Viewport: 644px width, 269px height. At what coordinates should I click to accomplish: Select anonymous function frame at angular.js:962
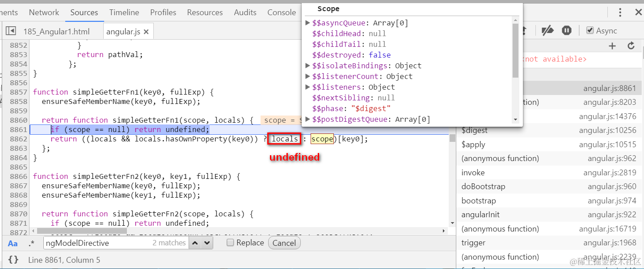click(x=549, y=158)
